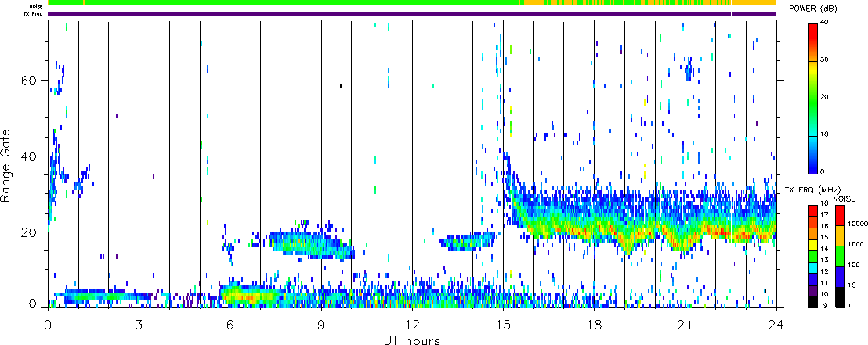Viewport: 868px width, 345px height.
Task: Pick the red top of POWER color bar
Action: pyautogui.click(x=813, y=33)
